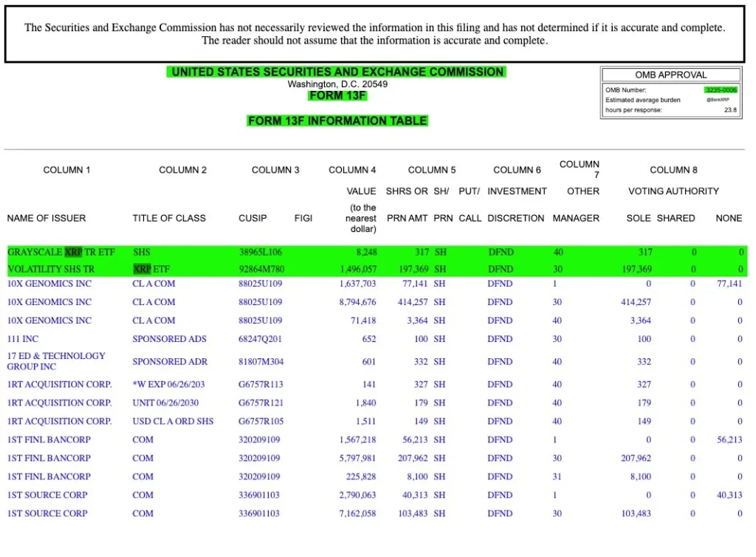This screenshot has width=756, height=557.
Task: Click the 'COLUMN 2' header
Action: [183, 170]
